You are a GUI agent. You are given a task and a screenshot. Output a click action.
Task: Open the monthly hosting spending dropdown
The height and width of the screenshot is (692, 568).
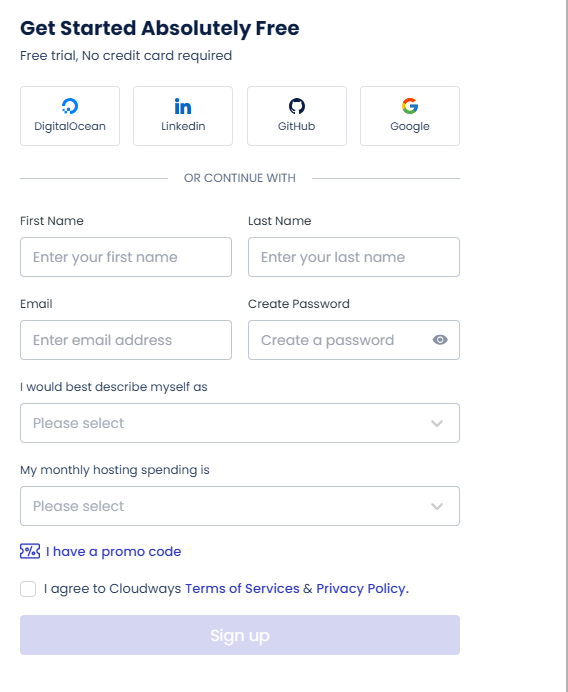pyautogui.click(x=240, y=506)
